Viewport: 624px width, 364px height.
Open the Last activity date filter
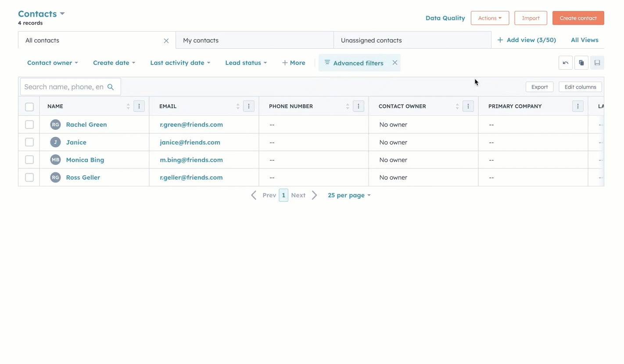[180, 63]
